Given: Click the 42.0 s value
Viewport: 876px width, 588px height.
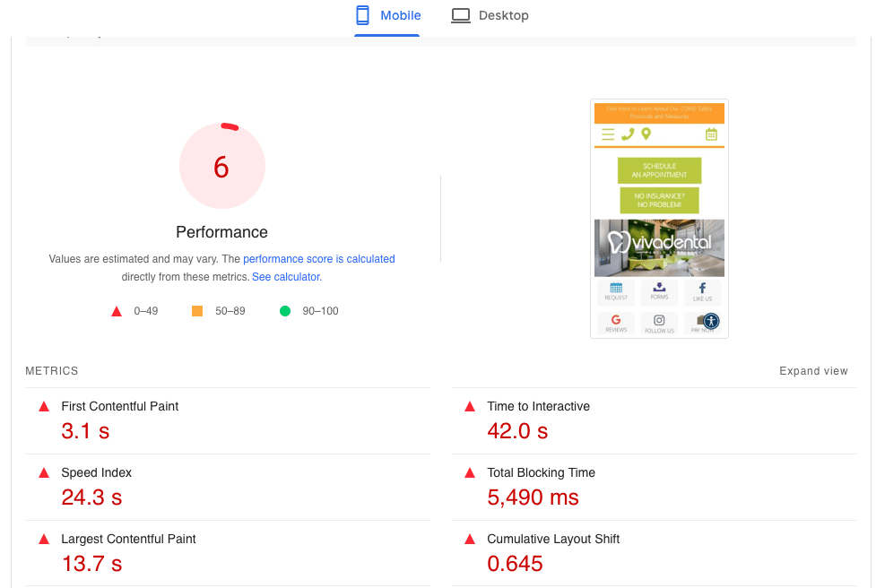Looking at the screenshot, I should 517,431.
